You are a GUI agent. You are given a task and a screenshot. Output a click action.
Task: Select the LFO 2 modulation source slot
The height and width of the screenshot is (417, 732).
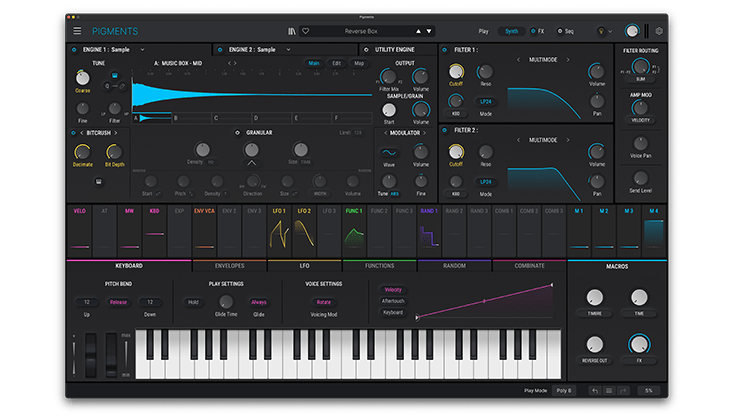pyautogui.click(x=304, y=230)
